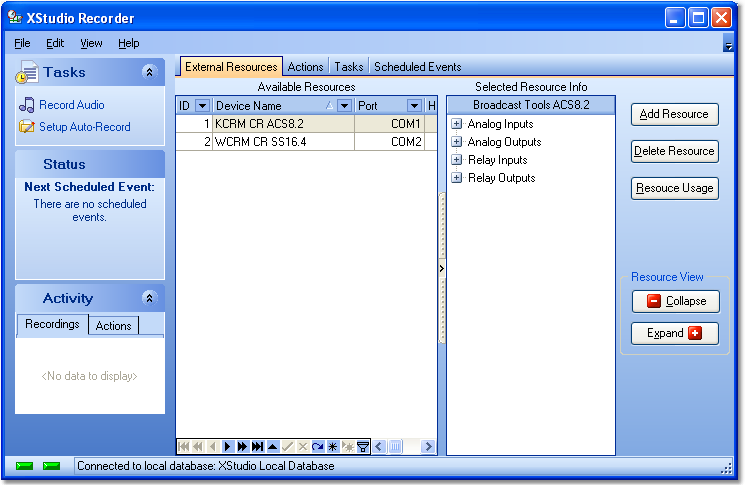Go to bookmark using dimmed star icon

[x=348, y=447]
